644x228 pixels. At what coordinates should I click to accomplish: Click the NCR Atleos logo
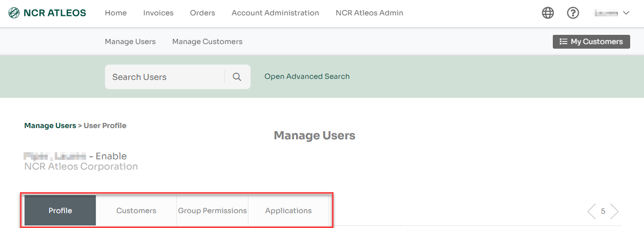47,13
